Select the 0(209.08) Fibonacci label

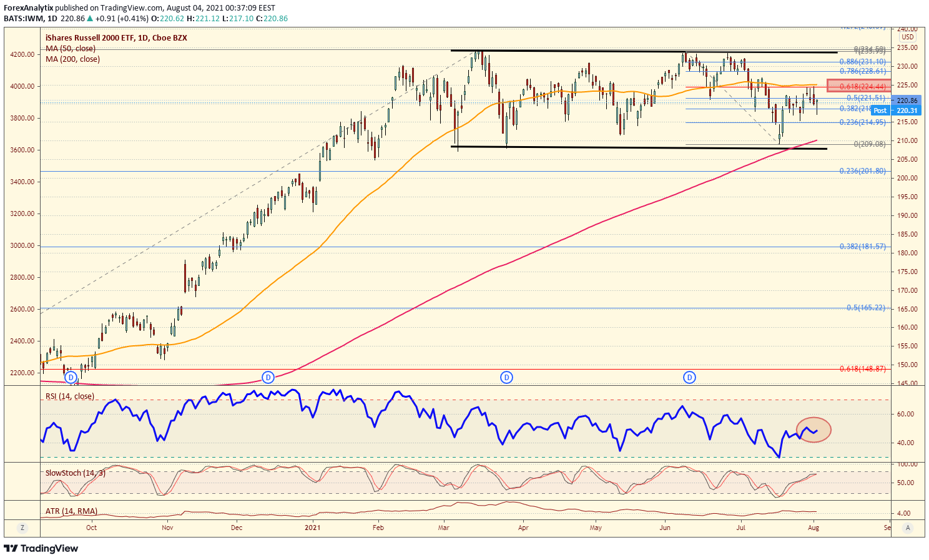coord(870,144)
